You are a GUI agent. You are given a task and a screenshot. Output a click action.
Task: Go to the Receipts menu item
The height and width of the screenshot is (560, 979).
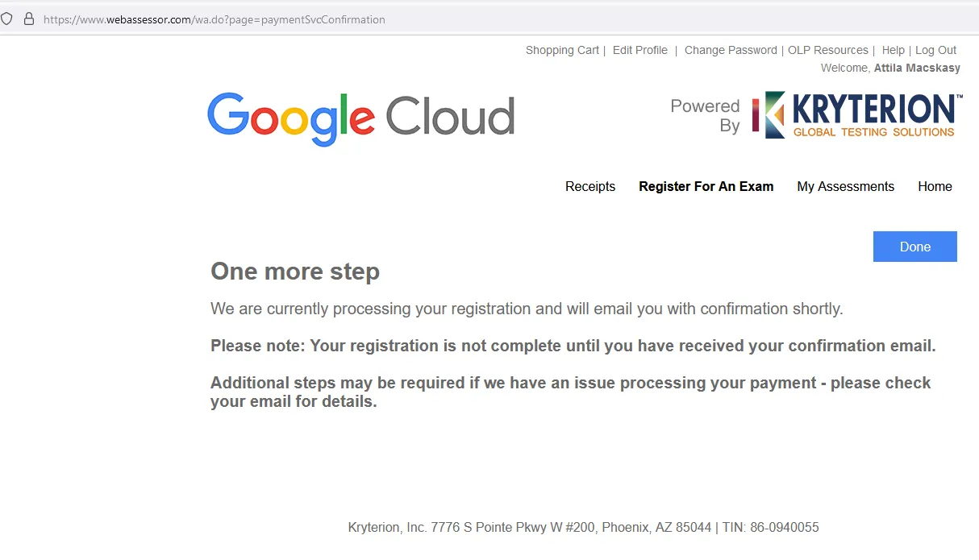pyautogui.click(x=590, y=186)
